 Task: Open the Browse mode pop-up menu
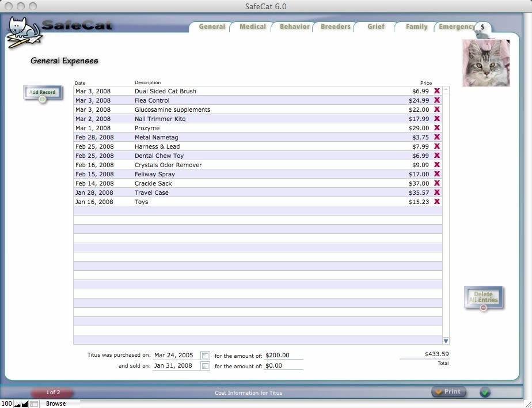click(60, 403)
